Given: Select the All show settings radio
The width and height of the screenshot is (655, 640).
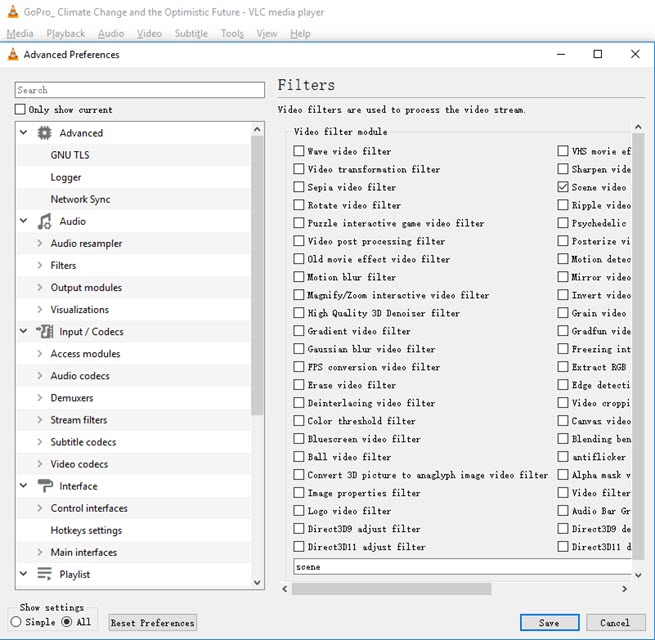Looking at the screenshot, I should [x=67, y=622].
